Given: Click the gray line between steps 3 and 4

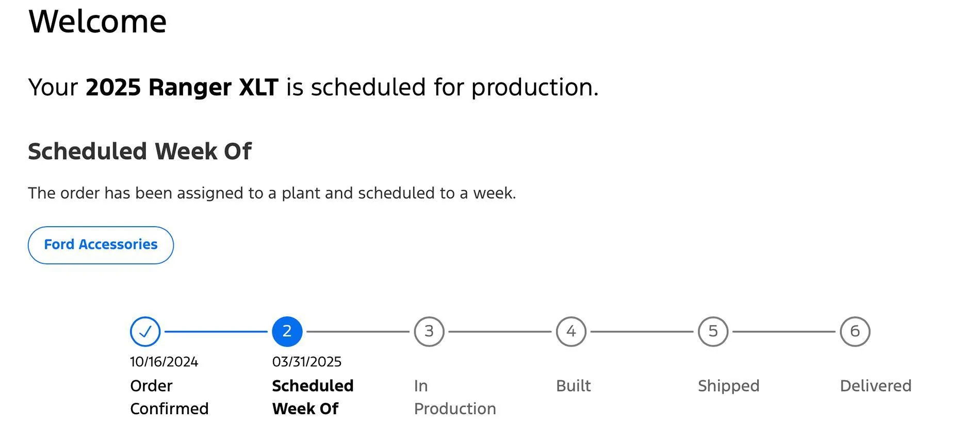Looking at the screenshot, I should pyautogui.click(x=500, y=332).
